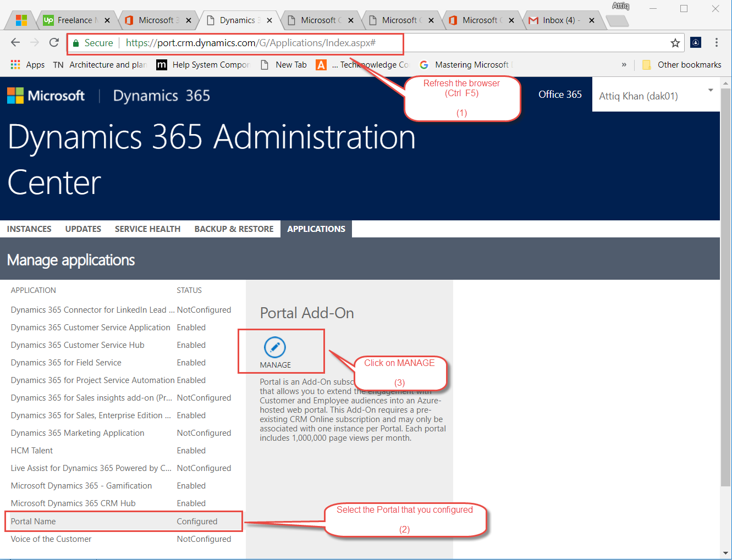Click the blue extension icon beside the star
This screenshot has width=732, height=560.
pyautogui.click(x=696, y=43)
